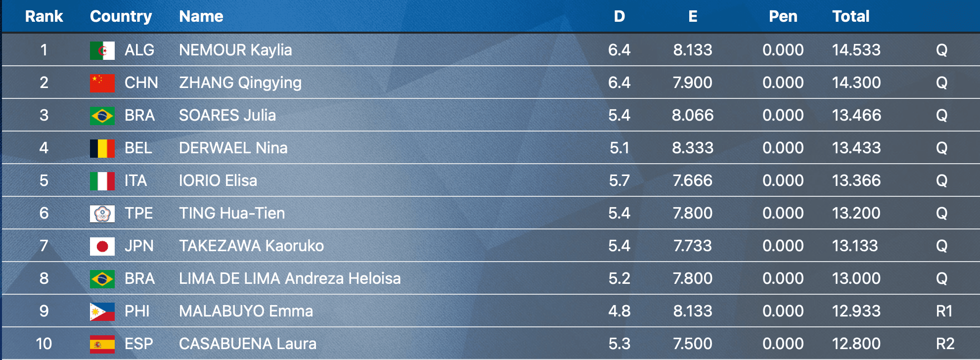This screenshot has height=360, width=980.
Task: Select DERWAEL Nina's name
Action: 233,148
